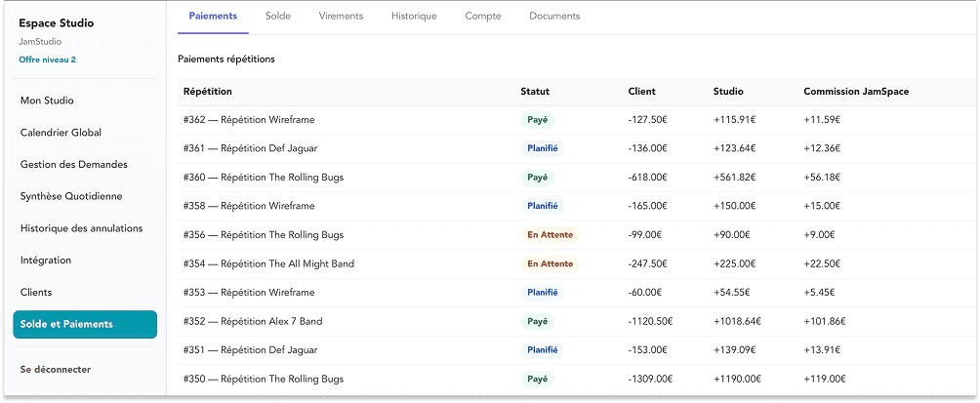
Task: Click the Planifié badge on row #351
Action: [x=543, y=350]
